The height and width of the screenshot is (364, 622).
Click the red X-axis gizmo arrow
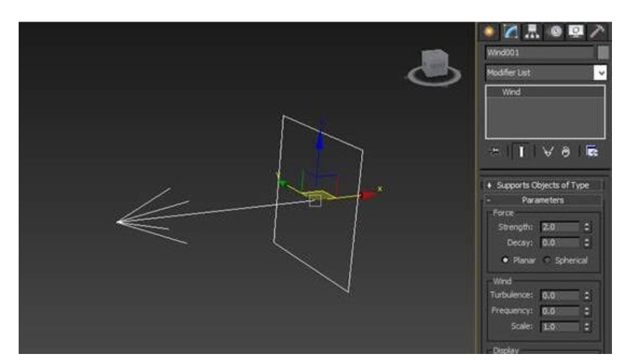point(367,194)
